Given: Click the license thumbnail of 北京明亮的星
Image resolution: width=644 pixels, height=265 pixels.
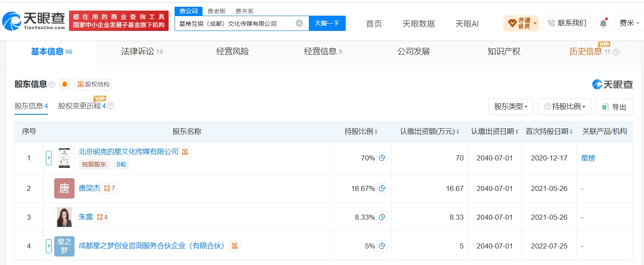Looking at the screenshot, I should point(64,158).
